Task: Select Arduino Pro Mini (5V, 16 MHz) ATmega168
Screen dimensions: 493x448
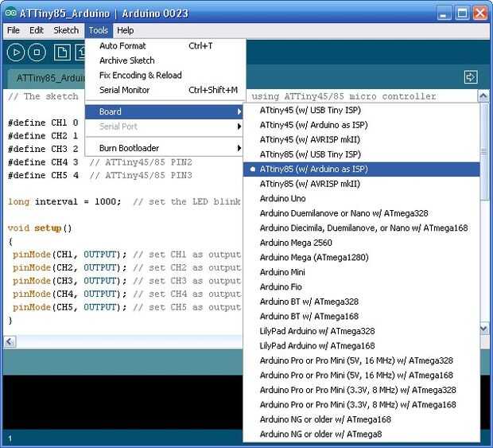Action: tap(362, 376)
